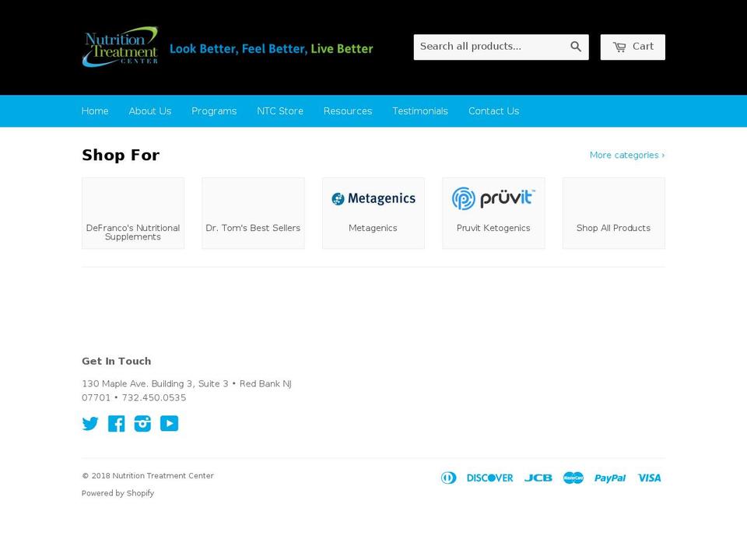
Task: Open the YouTube channel icon
Action: [x=169, y=423]
